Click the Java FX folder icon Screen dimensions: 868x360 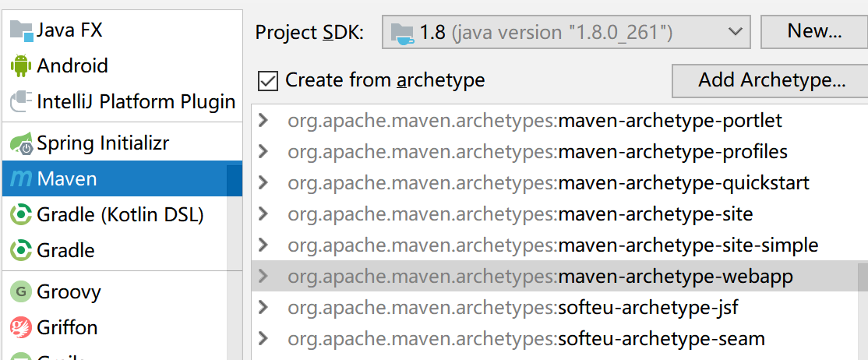22,30
